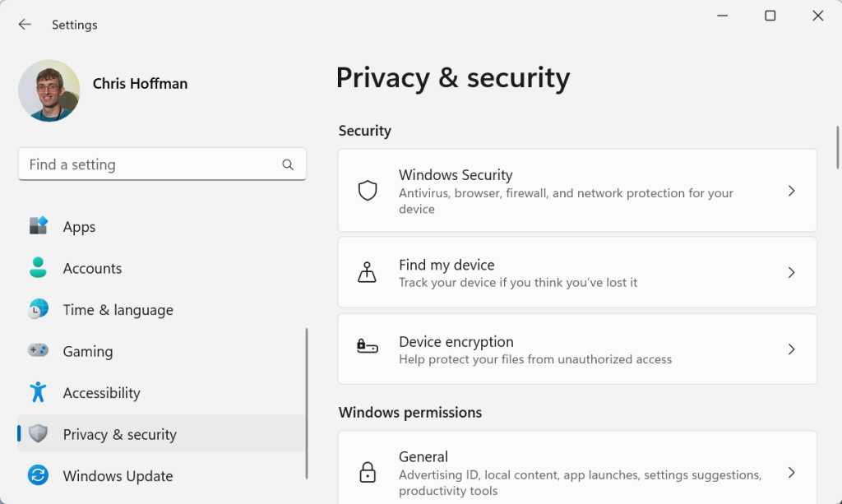The height and width of the screenshot is (504, 842).
Task: Navigate back with the arrow button
Action: 25,24
